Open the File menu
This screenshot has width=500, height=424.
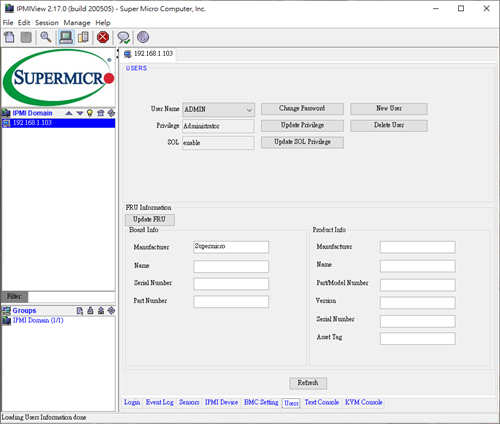(x=8, y=23)
